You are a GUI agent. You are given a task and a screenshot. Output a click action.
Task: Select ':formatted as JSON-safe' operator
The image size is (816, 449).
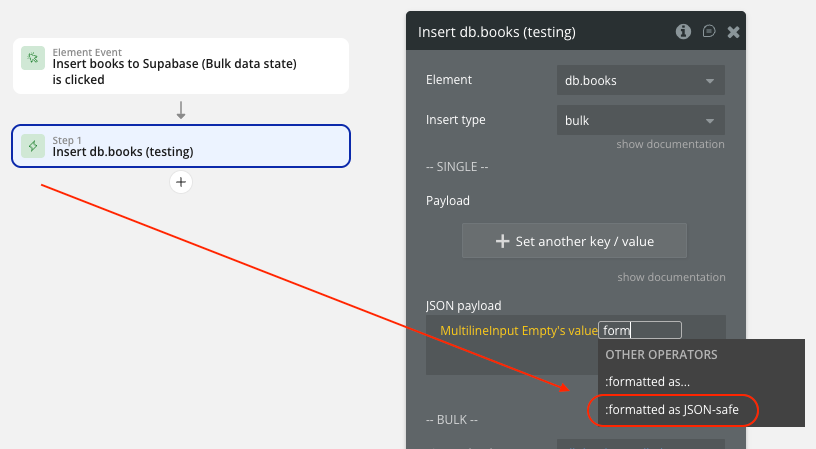coord(672,410)
